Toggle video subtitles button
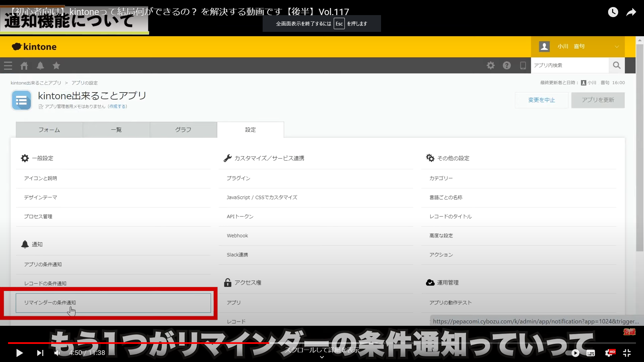Viewport: 644px width, 362px height. click(x=591, y=353)
